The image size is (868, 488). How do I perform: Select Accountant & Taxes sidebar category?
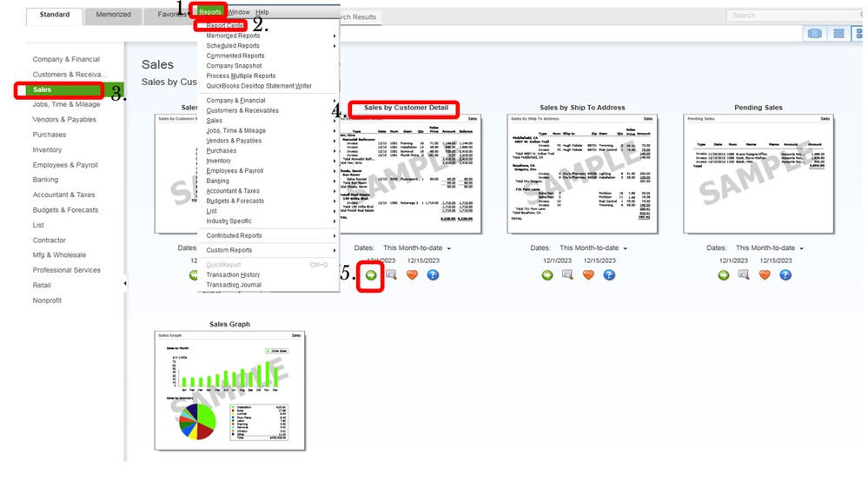tap(63, 195)
